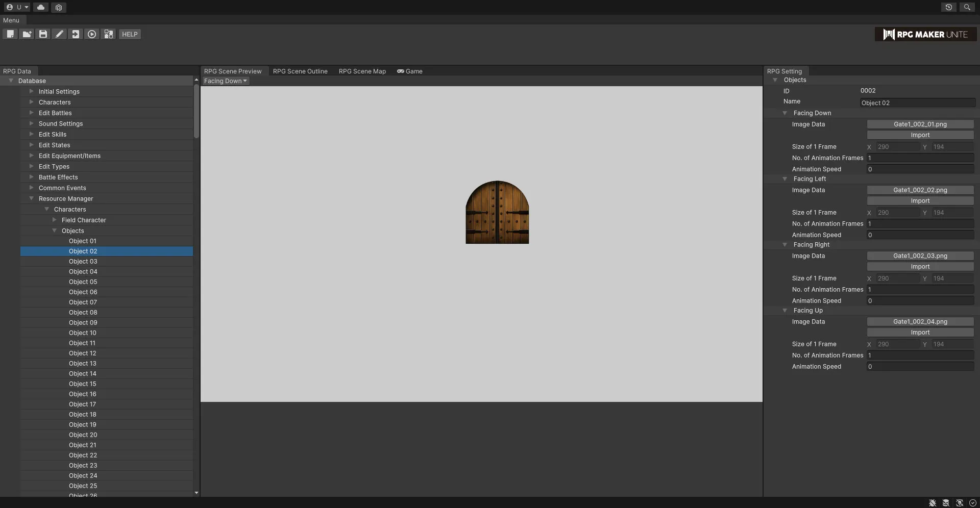Open the cloud services icon

pyautogui.click(x=41, y=7)
